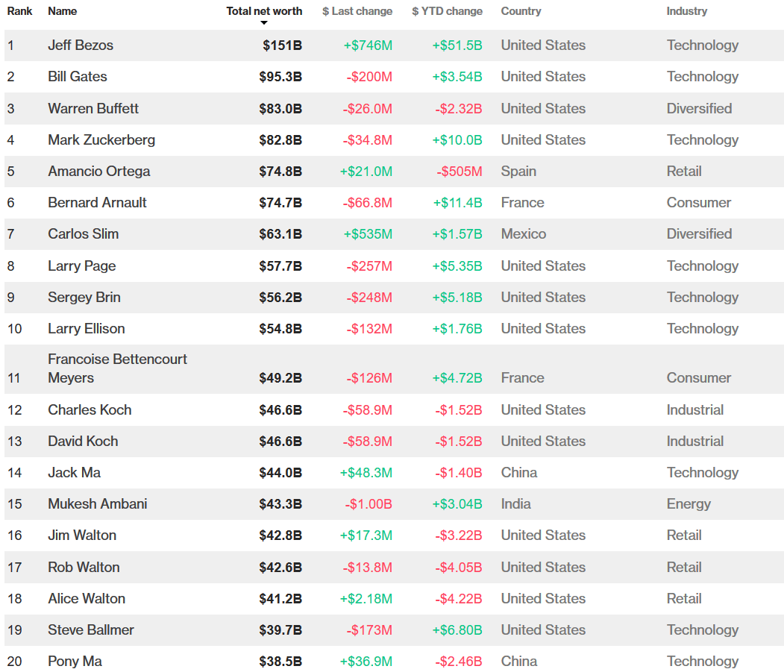Image resolution: width=784 pixels, height=672 pixels.
Task: Click Spain in the Country column
Action: pos(518,172)
